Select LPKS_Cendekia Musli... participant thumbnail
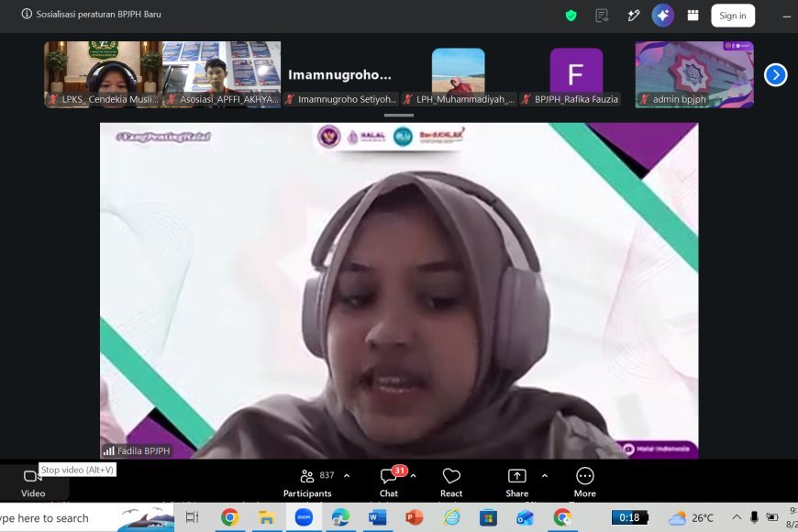The image size is (798, 532). [x=103, y=74]
